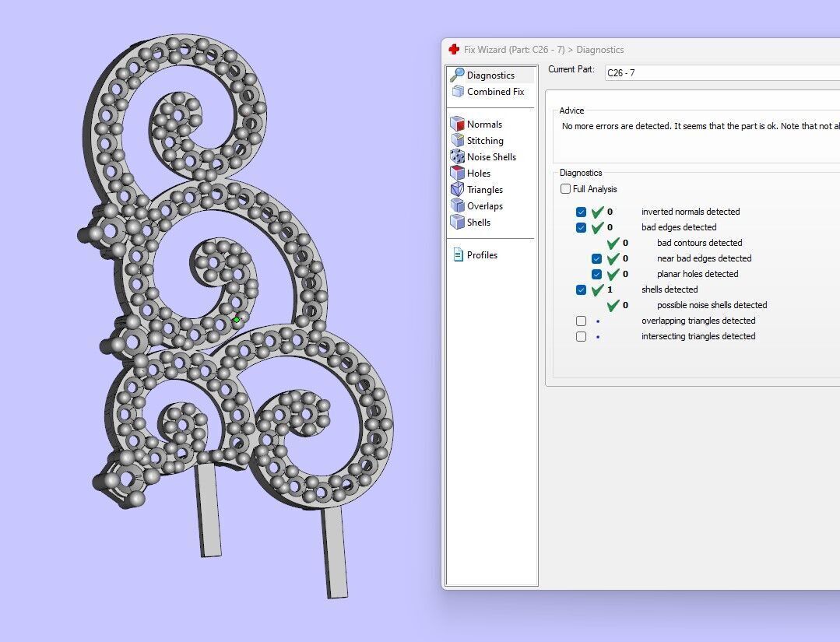Click the Holes cube icon

click(x=457, y=173)
